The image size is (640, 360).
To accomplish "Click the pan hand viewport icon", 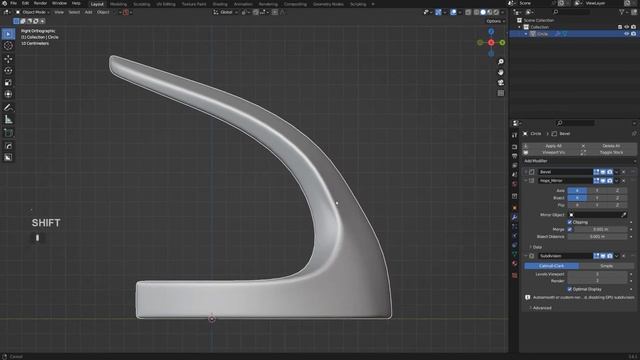I will tap(501, 72).
